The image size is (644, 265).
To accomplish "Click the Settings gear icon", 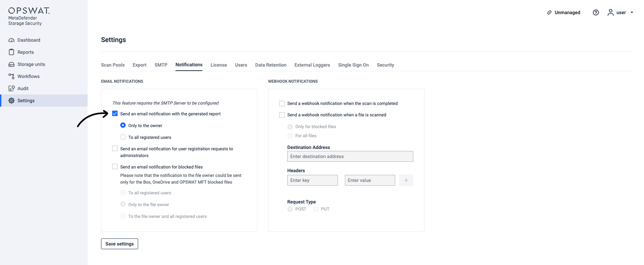I will tap(11, 101).
